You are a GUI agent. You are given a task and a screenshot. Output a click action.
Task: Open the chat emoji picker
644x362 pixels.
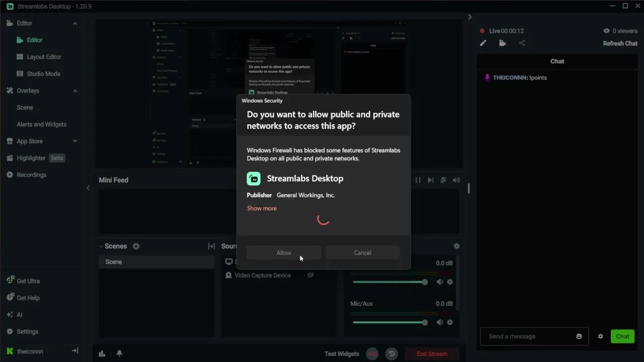click(579, 336)
